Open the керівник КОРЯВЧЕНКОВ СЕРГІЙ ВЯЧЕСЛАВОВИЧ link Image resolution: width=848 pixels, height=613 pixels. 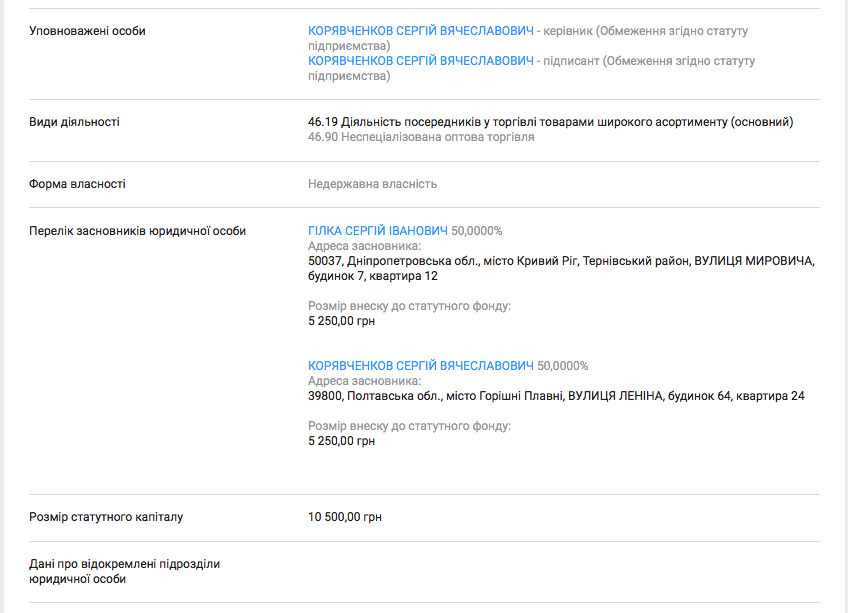(x=421, y=31)
